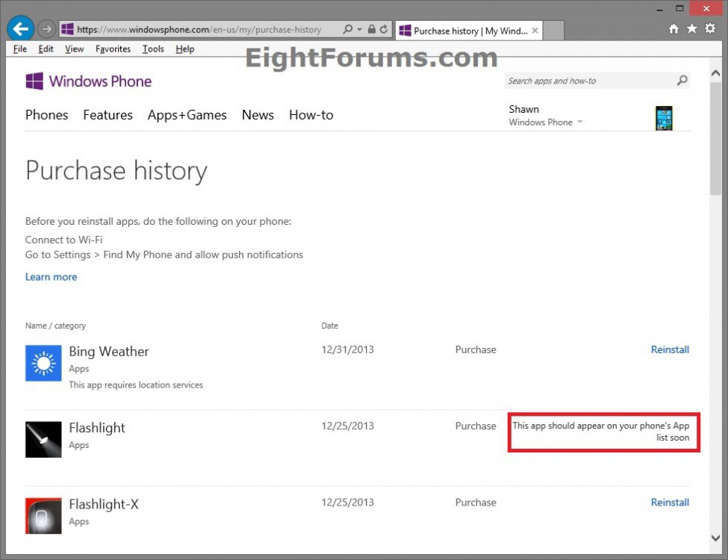Open the Help menu
The image size is (728, 560).
point(184,49)
